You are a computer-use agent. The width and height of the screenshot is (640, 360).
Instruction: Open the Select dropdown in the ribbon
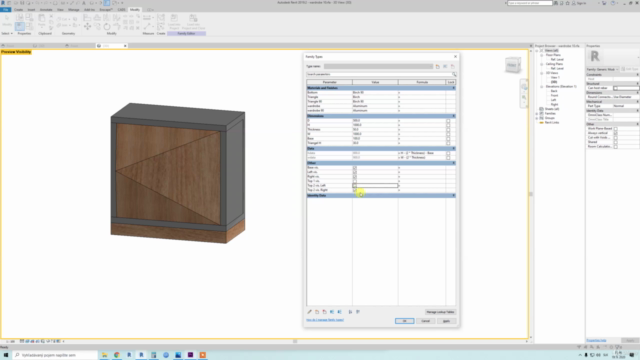pos(7,33)
